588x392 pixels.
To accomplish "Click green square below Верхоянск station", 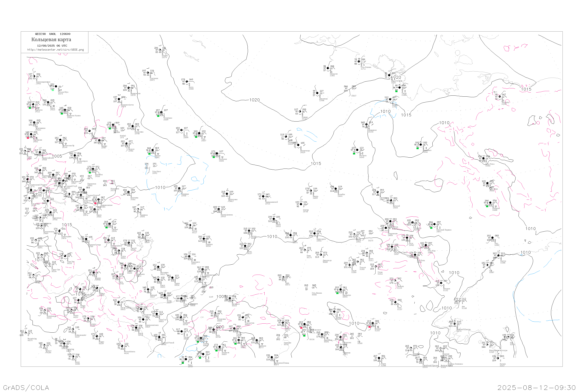I will pos(417,148).
